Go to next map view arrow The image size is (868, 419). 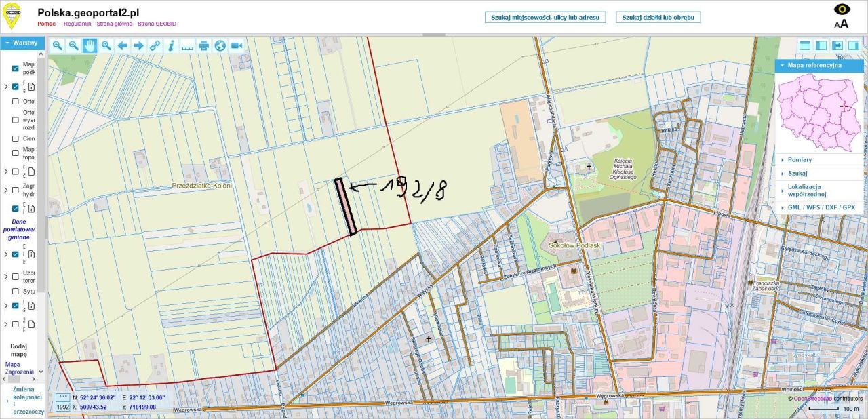(x=139, y=45)
